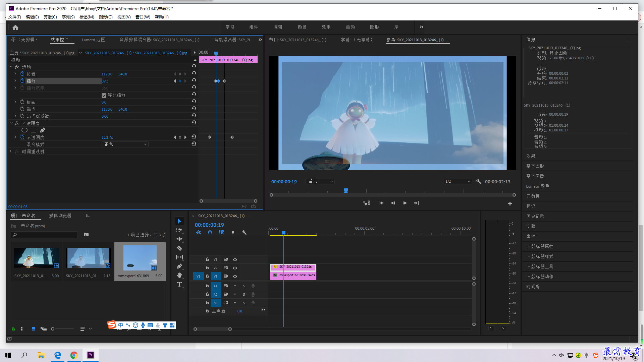Toggle Rotation animation stopwatch
Screen dimensions: 644x362
pyautogui.click(x=22, y=102)
